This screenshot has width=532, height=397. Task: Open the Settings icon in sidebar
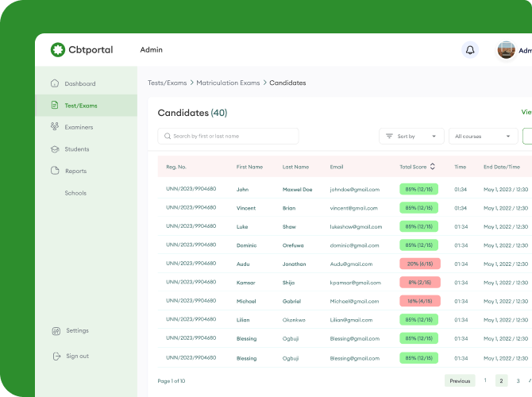(56, 331)
